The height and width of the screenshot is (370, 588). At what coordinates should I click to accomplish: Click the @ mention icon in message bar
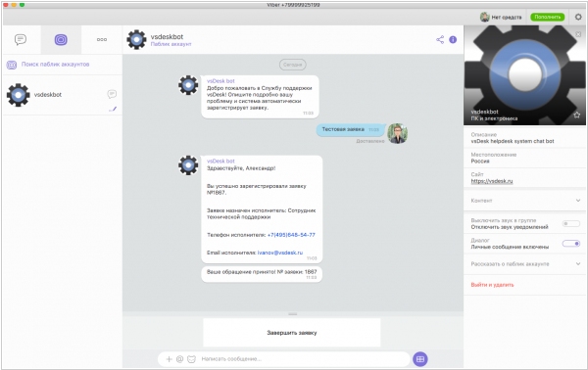(180, 359)
